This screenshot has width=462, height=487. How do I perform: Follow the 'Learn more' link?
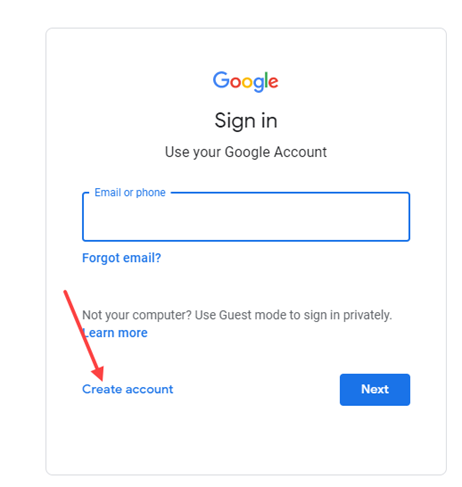pyautogui.click(x=115, y=333)
